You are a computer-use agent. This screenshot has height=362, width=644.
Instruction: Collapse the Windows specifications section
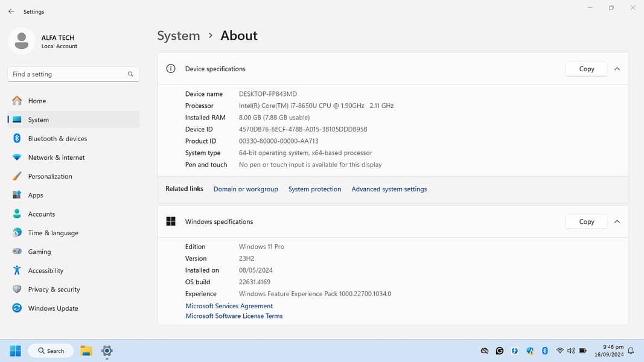coord(617,221)
